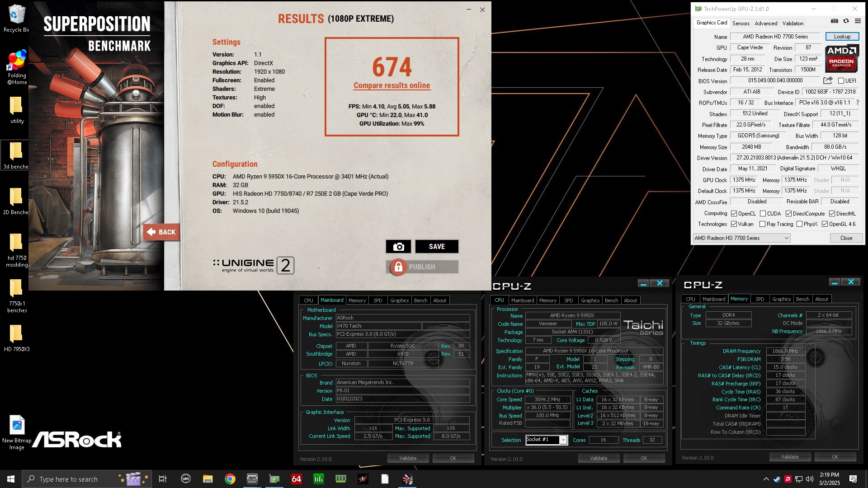This screenshot has height=488, width=868.
Task: Toggle the Vulkan checkbox
Action: pyautogui.click(x=734, y=224)
